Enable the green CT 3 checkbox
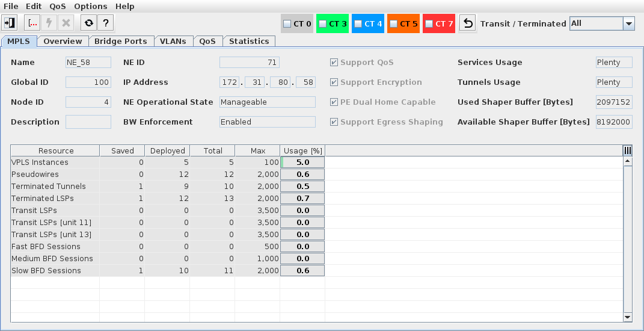This screenshot has height=331, width=644. point(322,23)
